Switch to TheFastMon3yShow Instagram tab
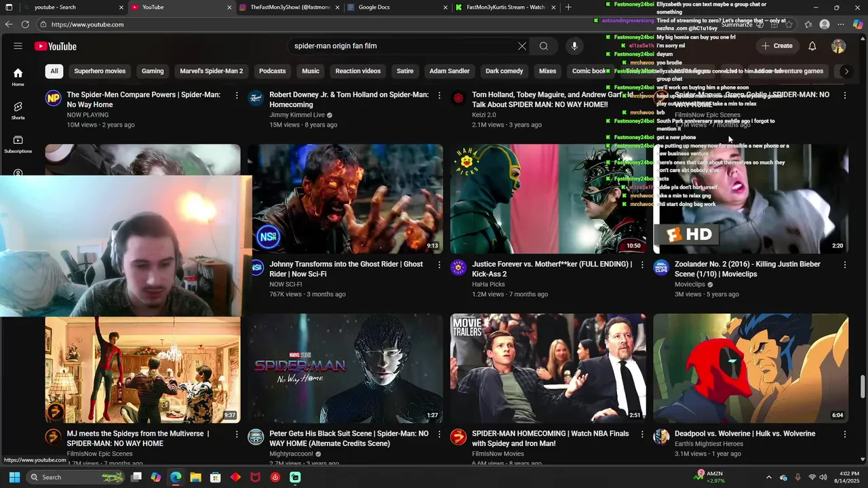Viewport: 868px width, 488px height. (290, 7)
